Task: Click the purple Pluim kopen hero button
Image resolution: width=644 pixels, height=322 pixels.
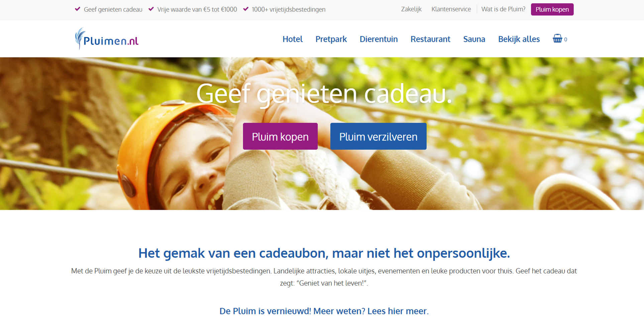Action: (x=280, y=136)
